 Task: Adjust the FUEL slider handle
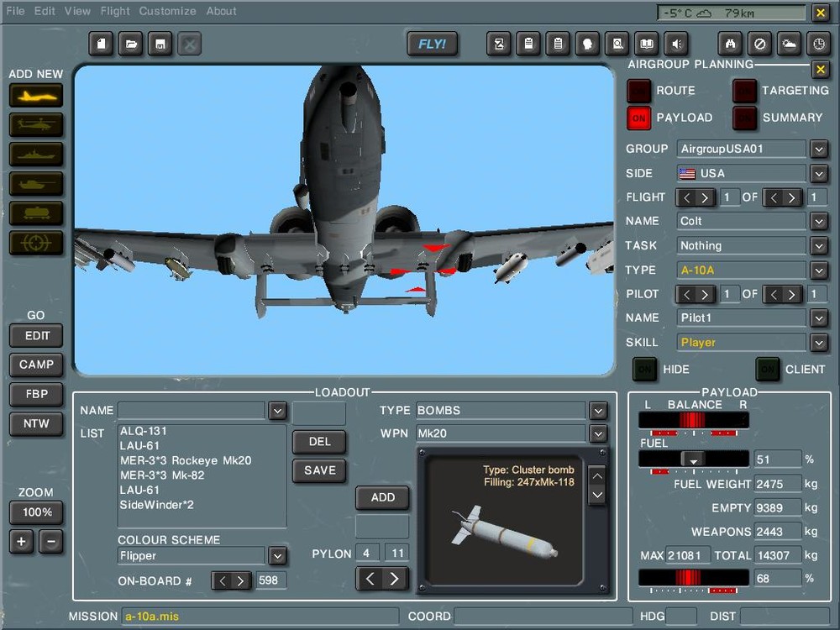tap(693, 459)
